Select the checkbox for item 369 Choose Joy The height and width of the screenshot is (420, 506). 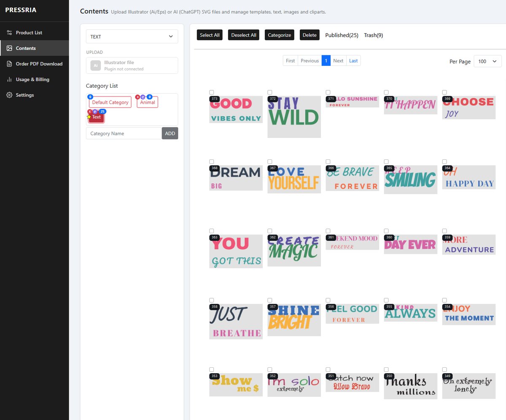pyautogui.click(x=444, y=92)
